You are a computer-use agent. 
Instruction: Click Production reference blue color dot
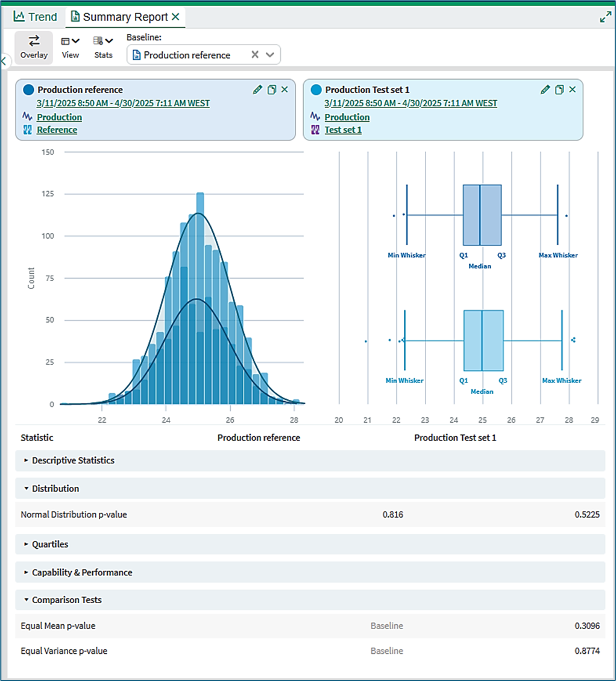(28, 90)
